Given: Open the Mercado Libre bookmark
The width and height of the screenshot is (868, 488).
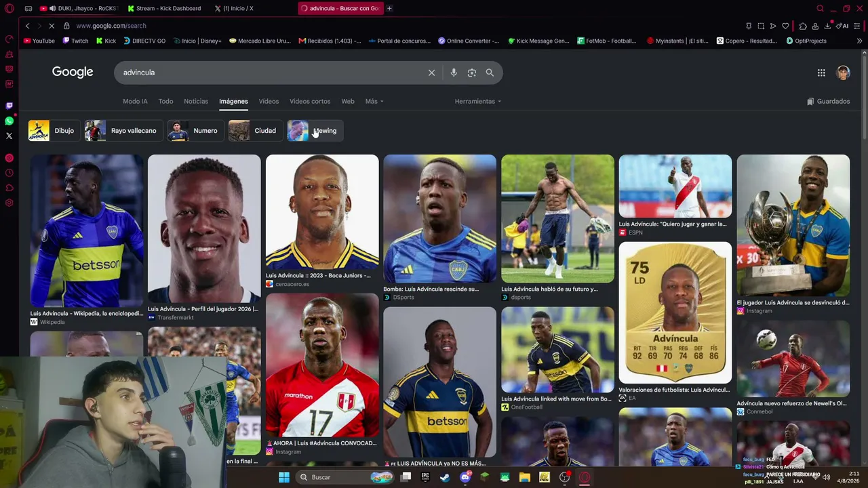Looking at the screenshot, I should tap(260, 41).
